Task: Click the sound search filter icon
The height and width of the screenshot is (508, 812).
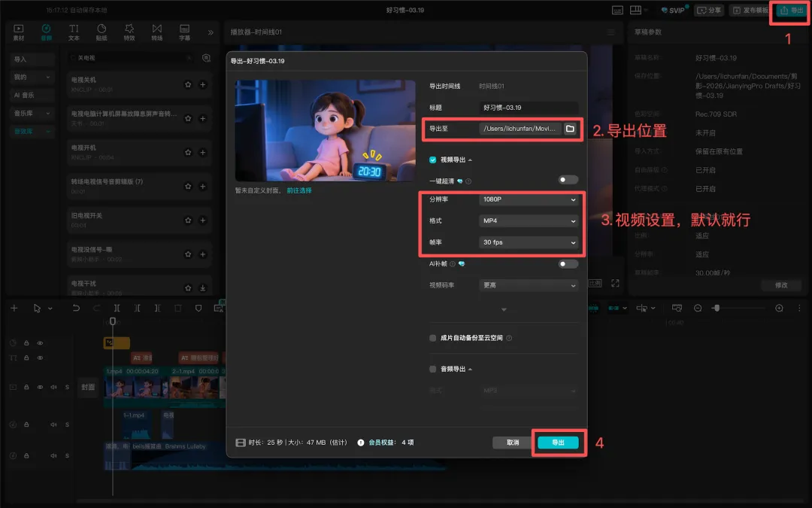Action: (x=206, y=58)
